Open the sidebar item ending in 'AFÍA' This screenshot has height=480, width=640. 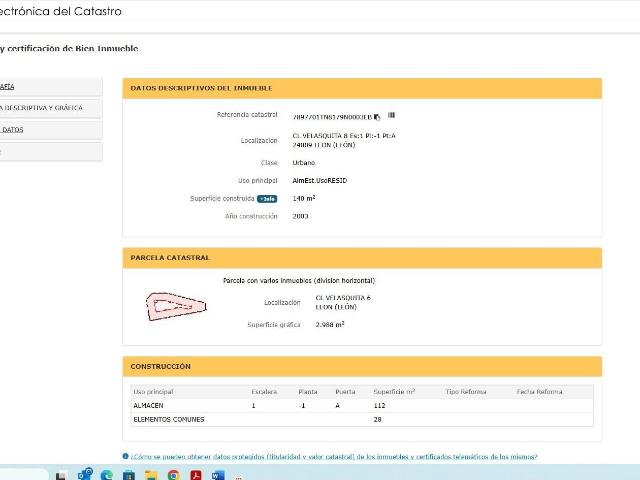[x=51, y=87]
